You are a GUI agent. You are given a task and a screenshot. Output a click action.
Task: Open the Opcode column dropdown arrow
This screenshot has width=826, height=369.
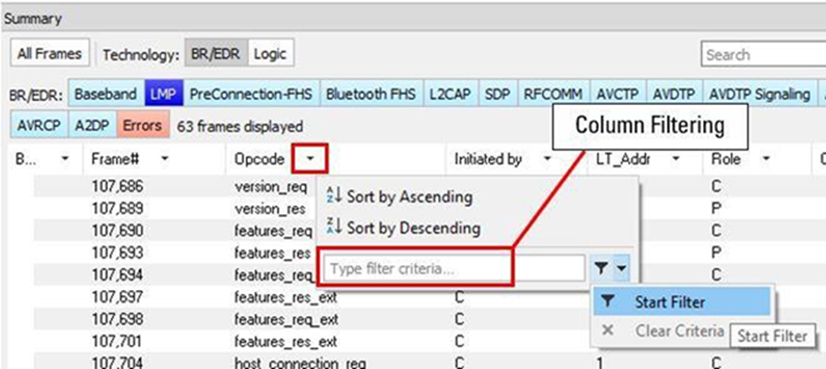[x=310, y=158]
